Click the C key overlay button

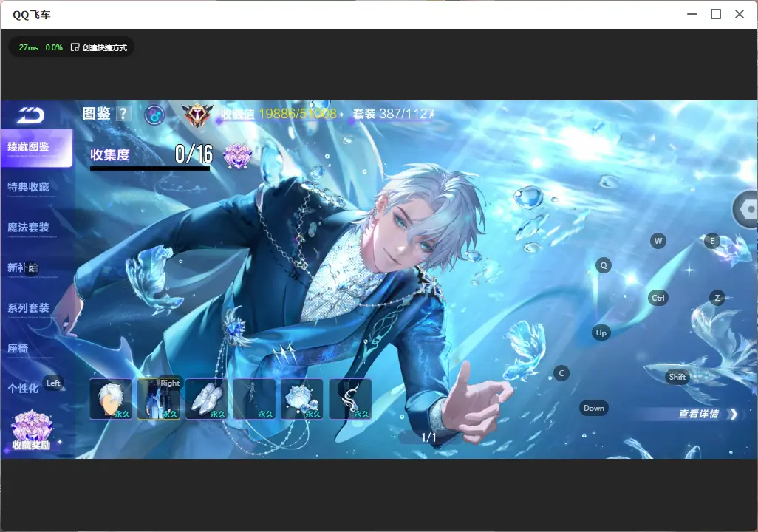pyautogui.click(x=561, y=373)
